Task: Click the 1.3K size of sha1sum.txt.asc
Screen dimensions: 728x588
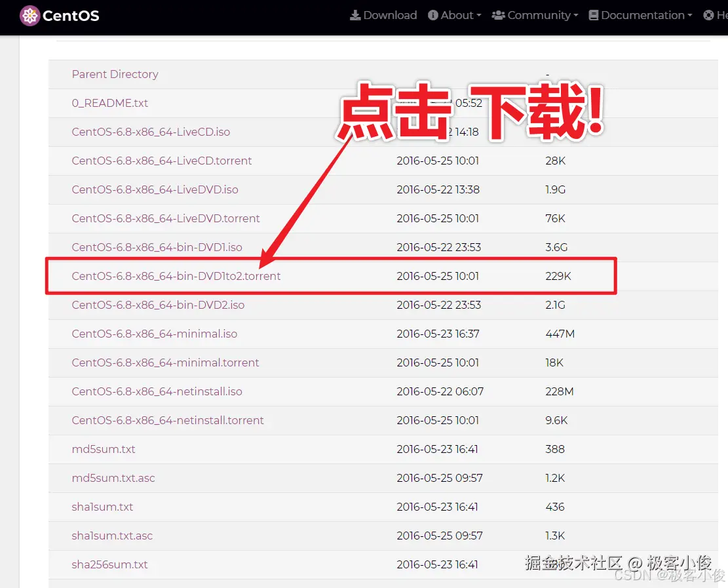Action: [x=555, y=536]
